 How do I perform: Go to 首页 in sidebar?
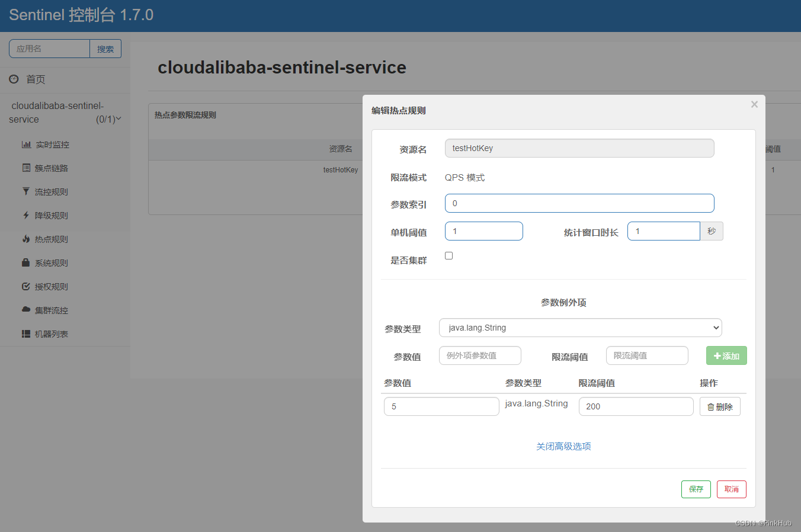36,79
